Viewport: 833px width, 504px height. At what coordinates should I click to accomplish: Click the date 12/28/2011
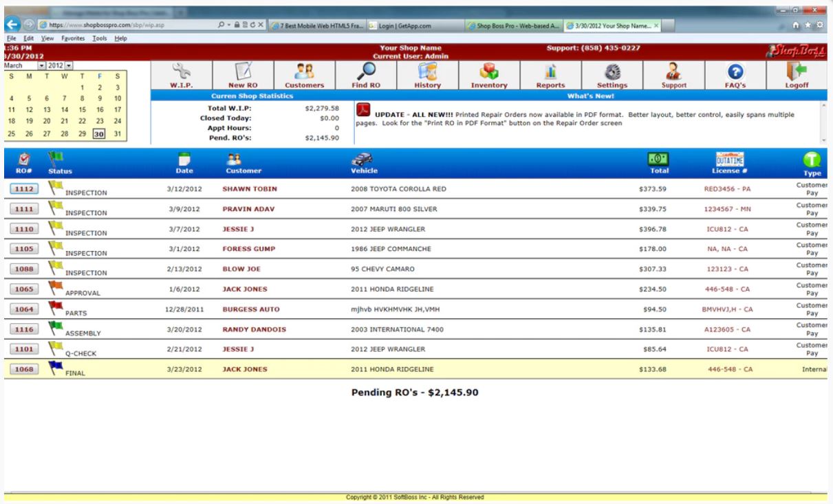coord(183,309)
